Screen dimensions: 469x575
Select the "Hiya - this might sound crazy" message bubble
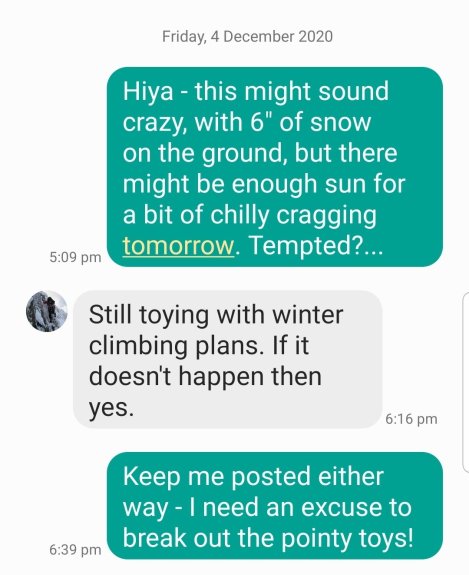[275, 167]
